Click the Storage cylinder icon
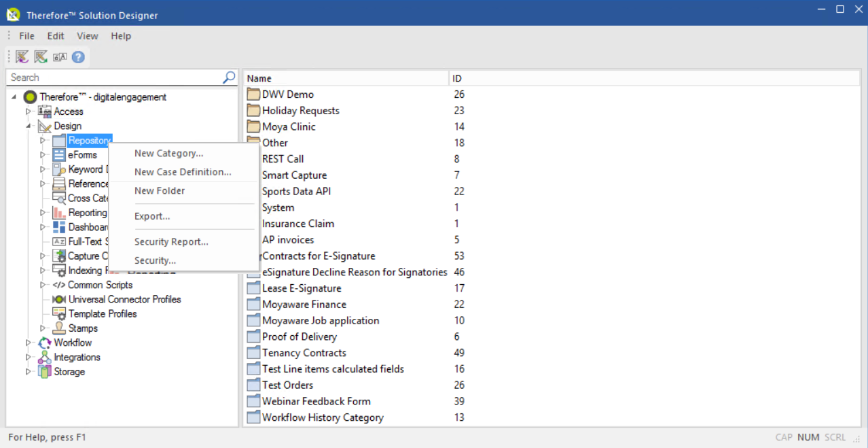Viewport: 868px width, 448px height. 45,372
